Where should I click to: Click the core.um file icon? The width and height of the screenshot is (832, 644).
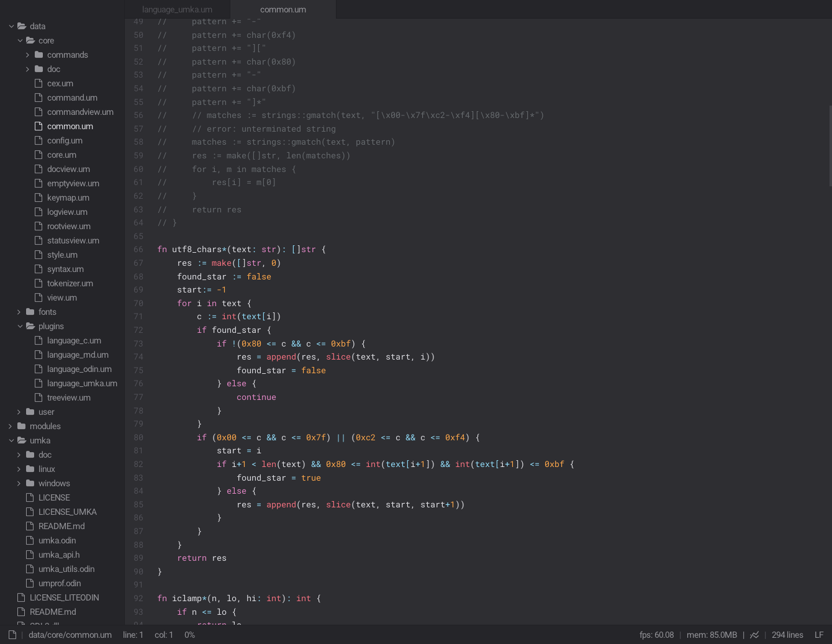[38, 155]
